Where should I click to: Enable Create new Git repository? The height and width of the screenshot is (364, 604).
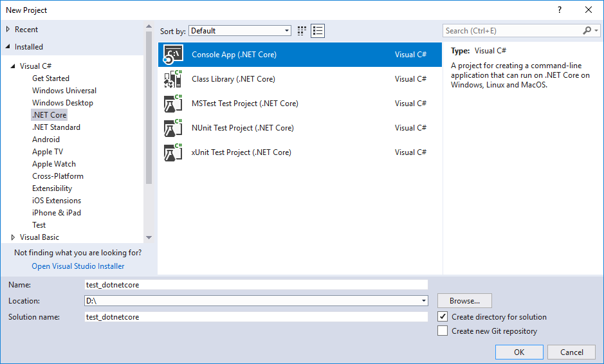coord(443,331)
